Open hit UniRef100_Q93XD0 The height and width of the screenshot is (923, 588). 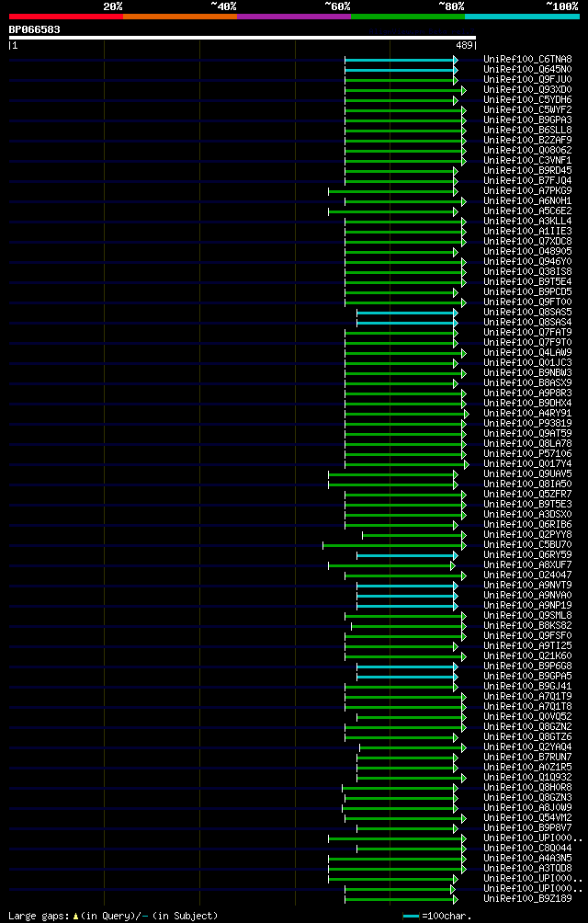[x=526, y=89]
